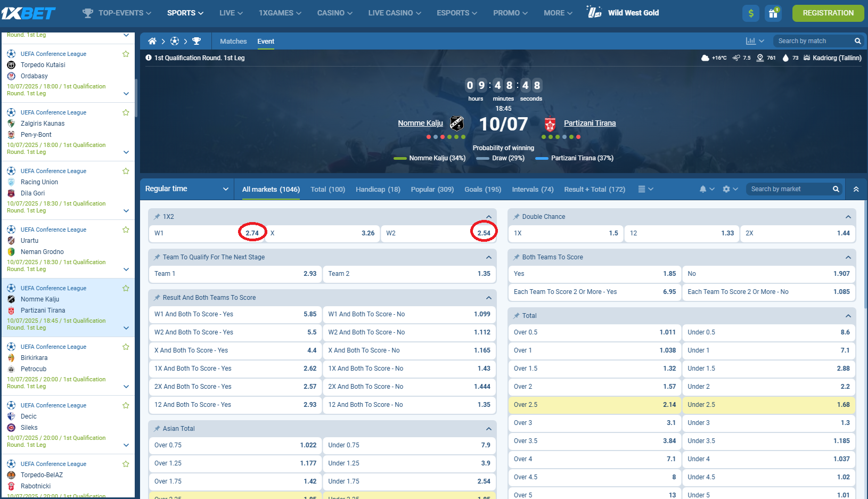
Task: Favorite the Urartu match star
Action: point(126,230)
